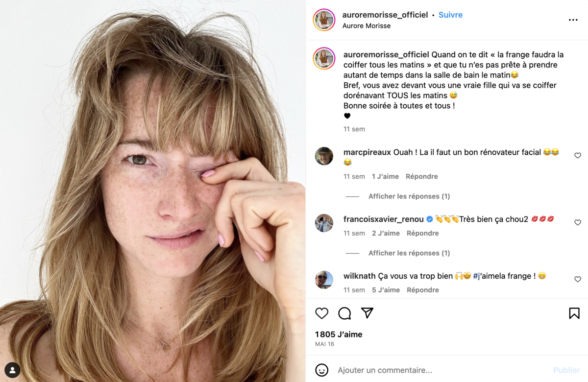Click Suivre to follow the account
This screenshot has height=382, width=588.
point(450,15)
